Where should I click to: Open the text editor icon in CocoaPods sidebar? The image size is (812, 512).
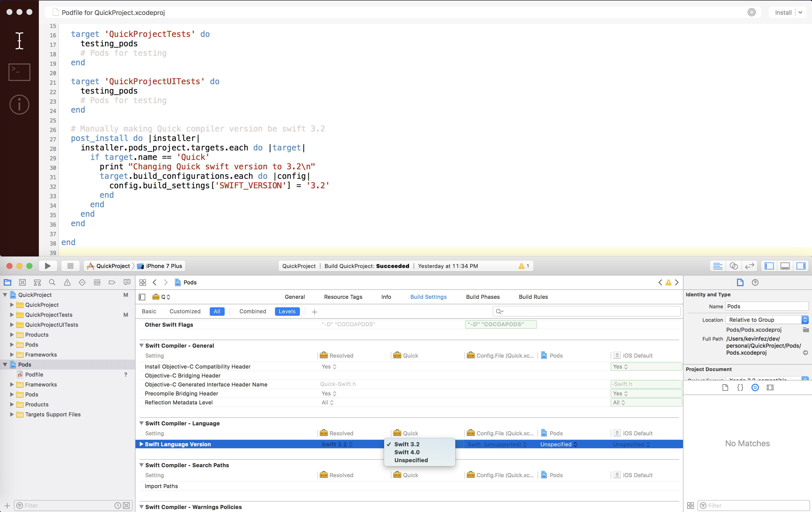(x=20, y=41)
